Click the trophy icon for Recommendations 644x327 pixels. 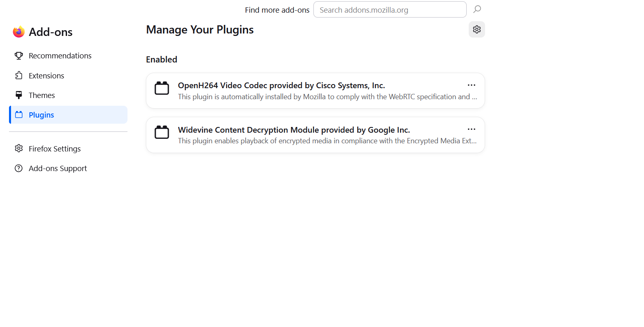(x=19, y=56)
